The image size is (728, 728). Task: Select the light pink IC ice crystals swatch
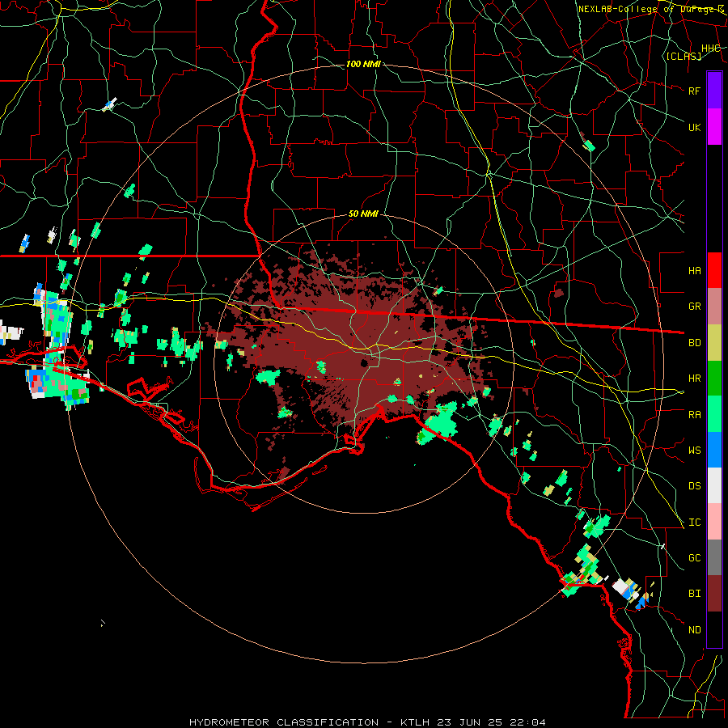[714, 522]
